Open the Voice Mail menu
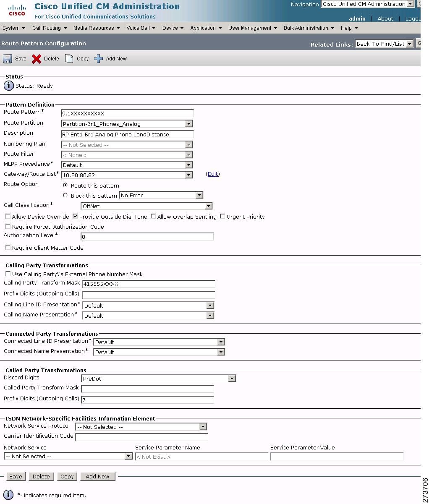Image resolution: width=429 pixels, height=504 pixels. click(x=141, y=28)
